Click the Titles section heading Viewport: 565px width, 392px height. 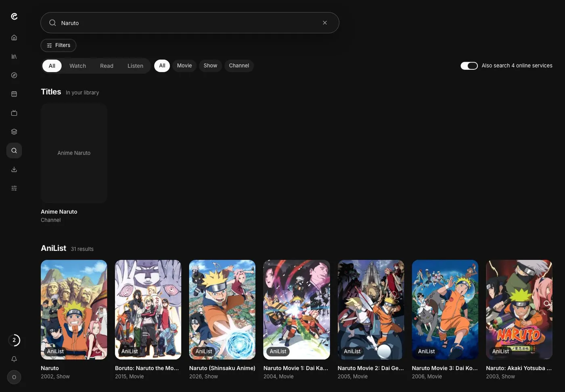click(51, 92)
